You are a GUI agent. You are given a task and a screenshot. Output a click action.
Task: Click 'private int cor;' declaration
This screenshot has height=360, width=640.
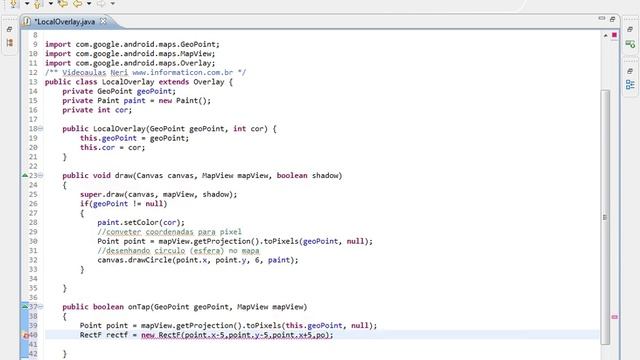pos(97,110)
